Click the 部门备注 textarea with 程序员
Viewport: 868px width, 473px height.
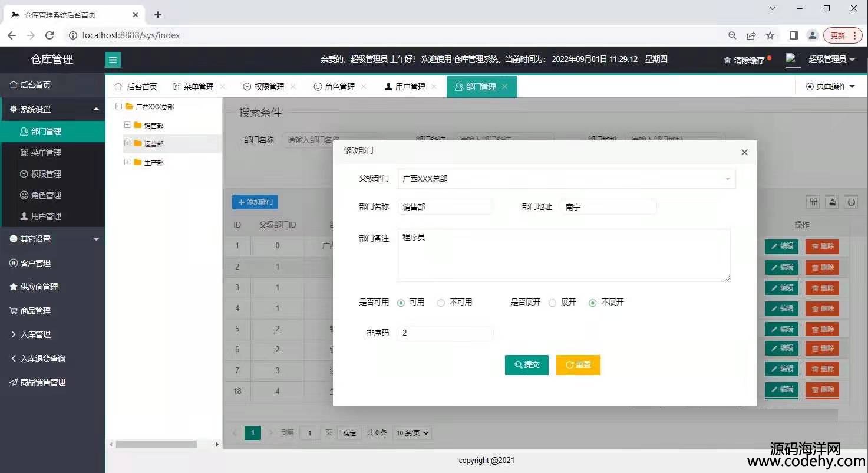(563, 255)
